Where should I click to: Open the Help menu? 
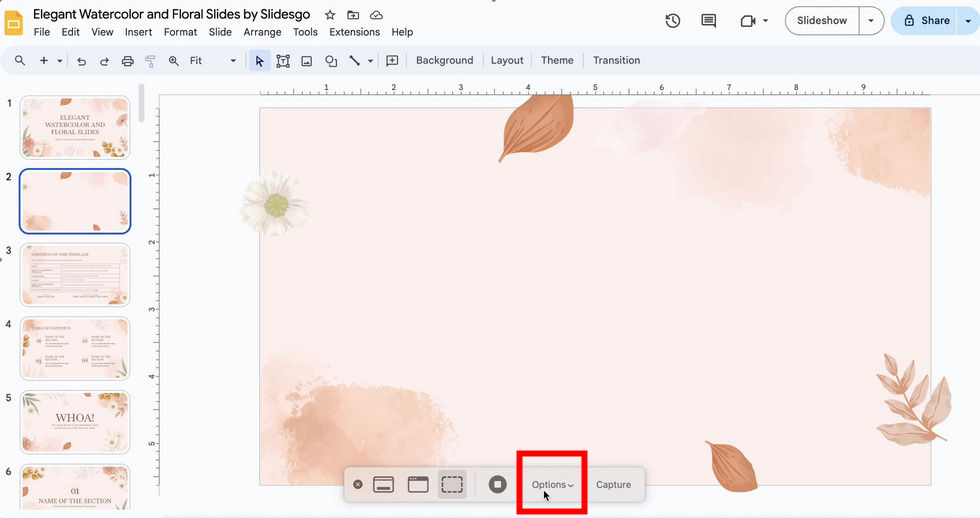point(402,32)
